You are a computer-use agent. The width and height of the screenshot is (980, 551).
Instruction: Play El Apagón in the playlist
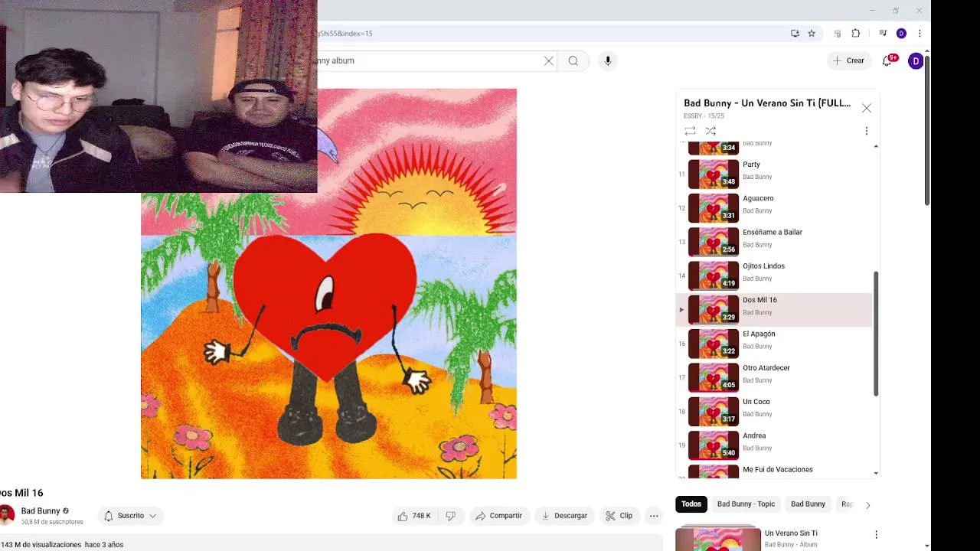tap(774, 344)
